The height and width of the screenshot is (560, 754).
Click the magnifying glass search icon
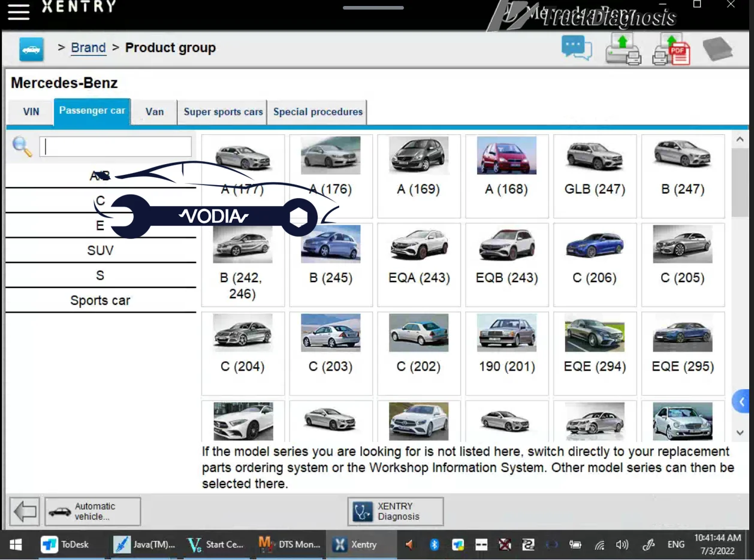(22, 147)
